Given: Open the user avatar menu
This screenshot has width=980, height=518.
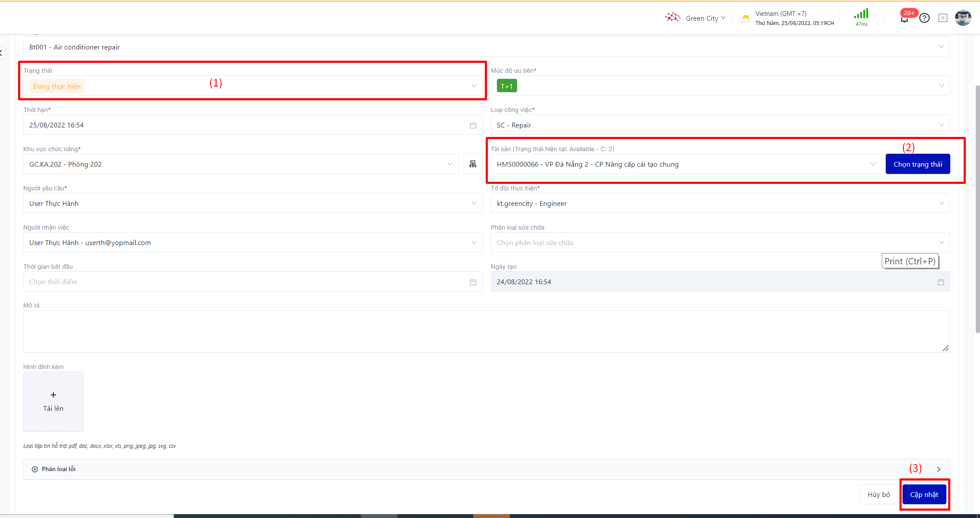Looking at the screenshot, I should point(963,18).
